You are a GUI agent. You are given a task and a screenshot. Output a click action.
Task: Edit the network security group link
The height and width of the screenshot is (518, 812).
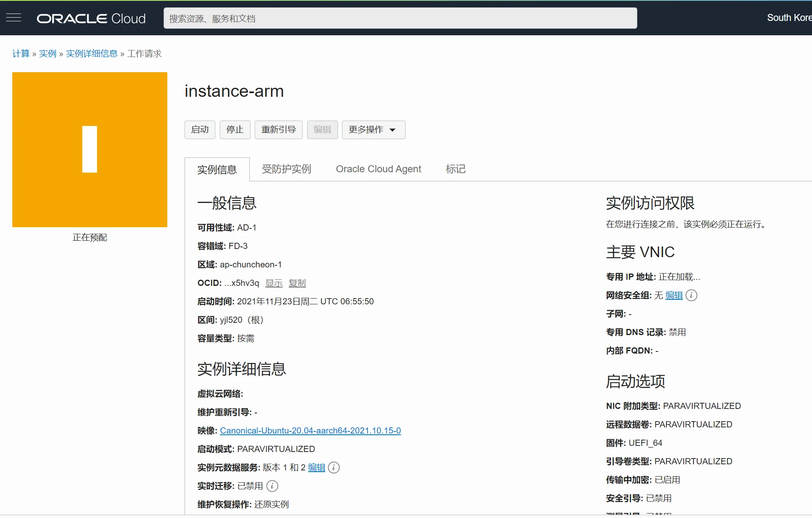click(x=674, y=295)
